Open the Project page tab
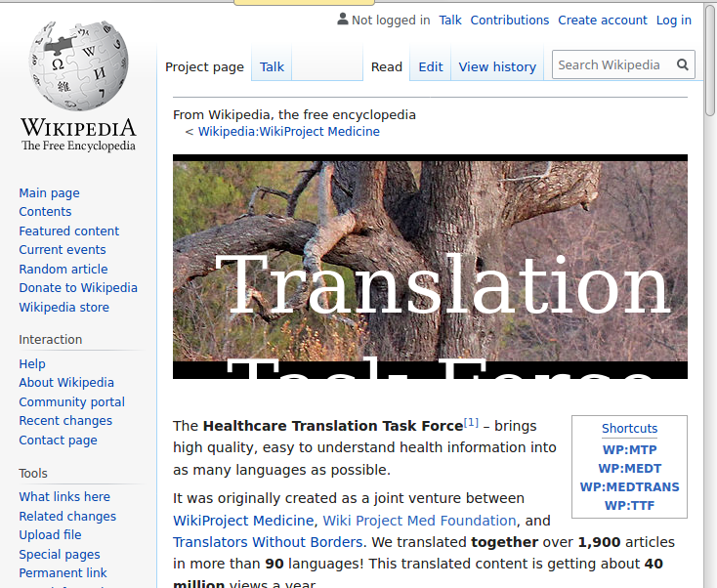This screenshot has width=717, height=588. click(204, 66)
